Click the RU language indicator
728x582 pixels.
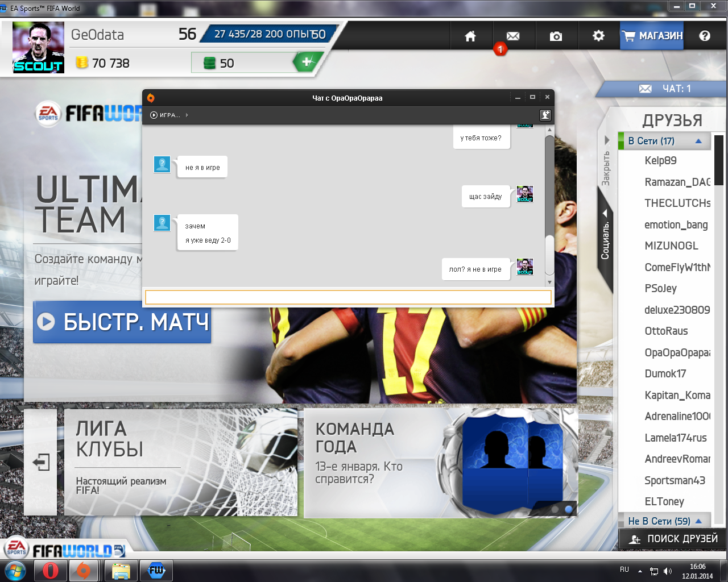click(x=624, y=569)
